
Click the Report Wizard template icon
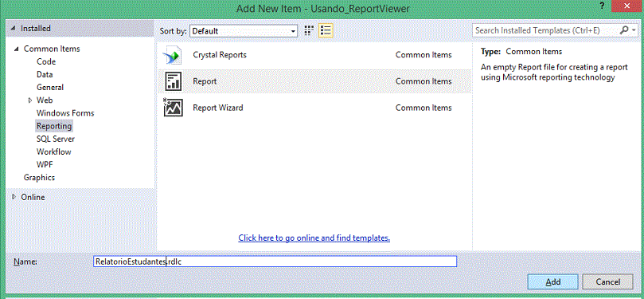173,108
